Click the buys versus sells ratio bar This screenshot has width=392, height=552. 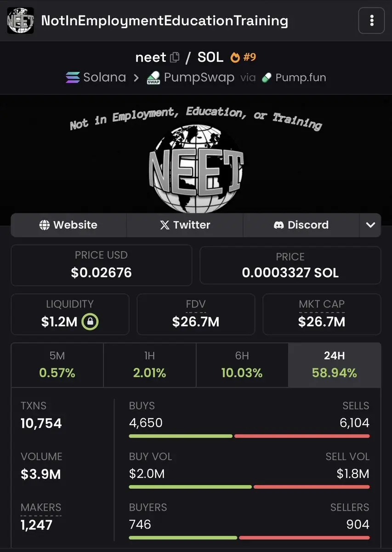pyautogui.click(x=249, y=436)
